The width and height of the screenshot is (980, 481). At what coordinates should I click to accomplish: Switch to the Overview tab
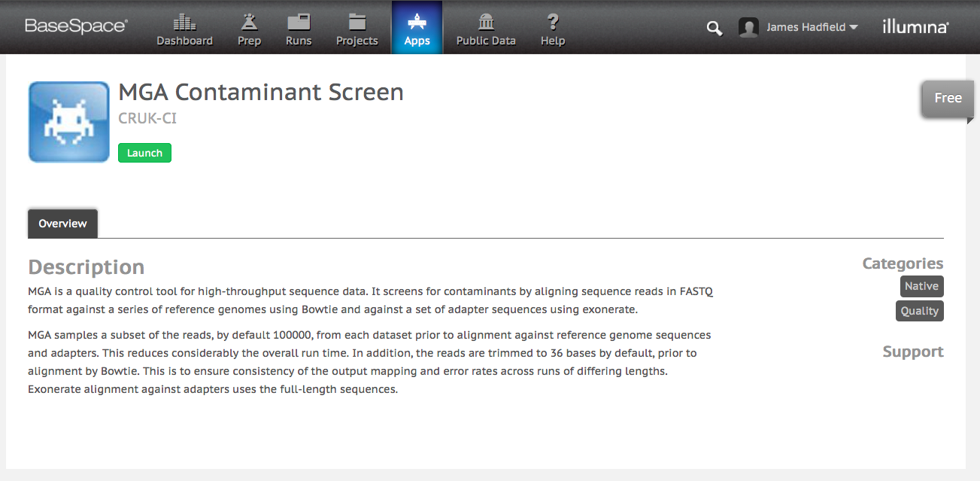(62, 224)
